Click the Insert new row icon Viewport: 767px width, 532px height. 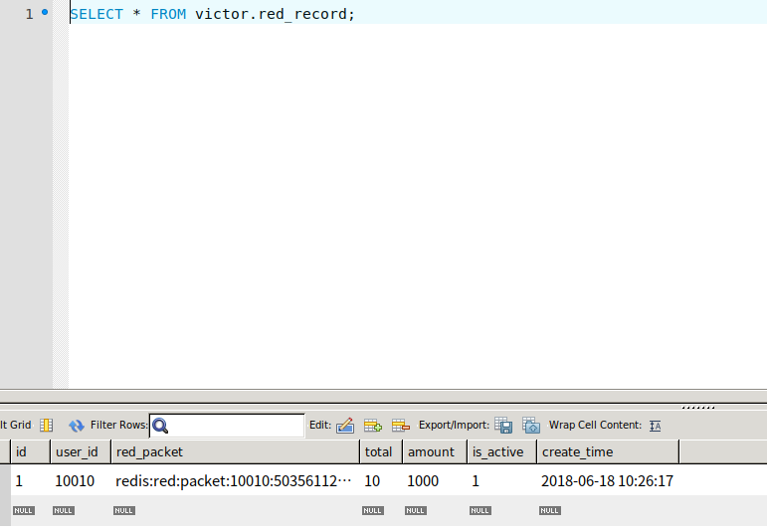point(373,426)
